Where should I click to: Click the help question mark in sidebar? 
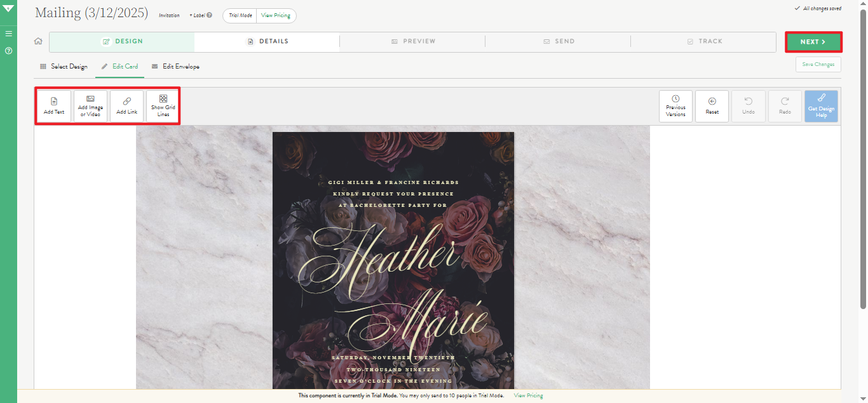[x=8, y=50]
